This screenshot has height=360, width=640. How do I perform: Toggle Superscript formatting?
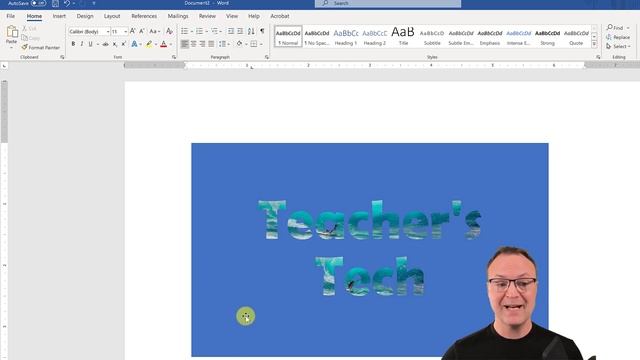pyautogui.click(x=123, y=44)
